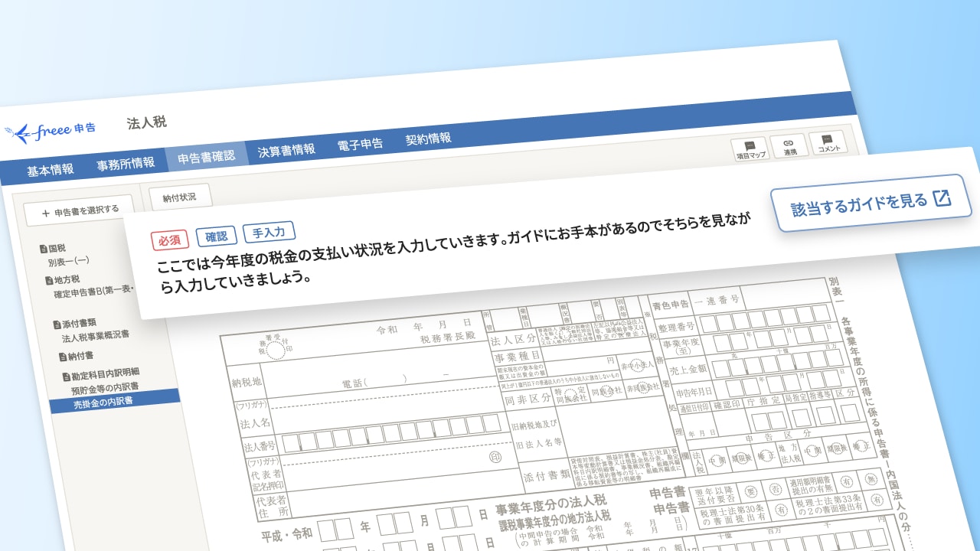Viewport: 980px width, 551px height.
Task: Select the 申告書確認 tab
Action: point(206,156)
